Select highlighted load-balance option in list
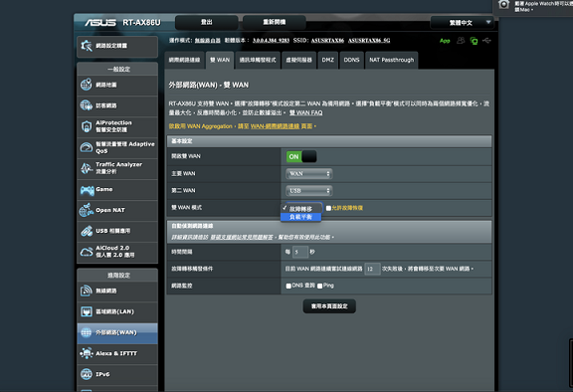Viewport: 573px width, 392px height. pyautogui.click(x=300, y=217)
